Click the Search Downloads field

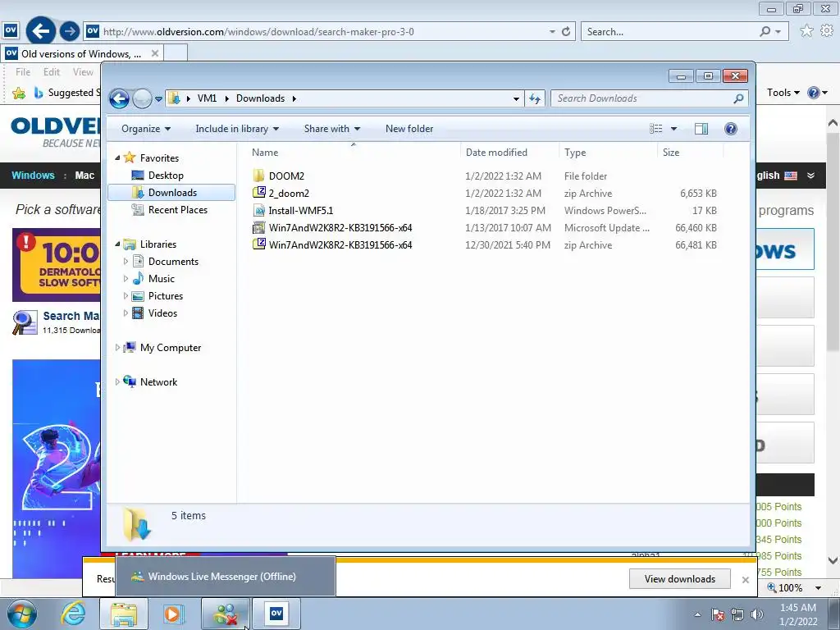[x=643, y=98]
